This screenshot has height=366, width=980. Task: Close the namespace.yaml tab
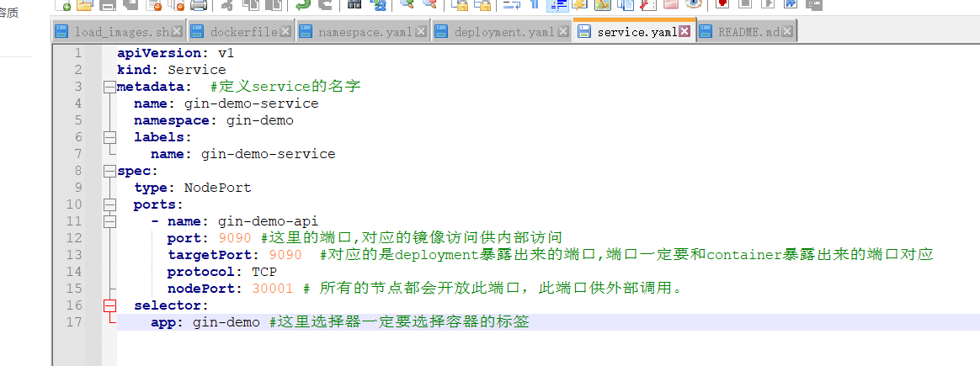click(421, 32)
